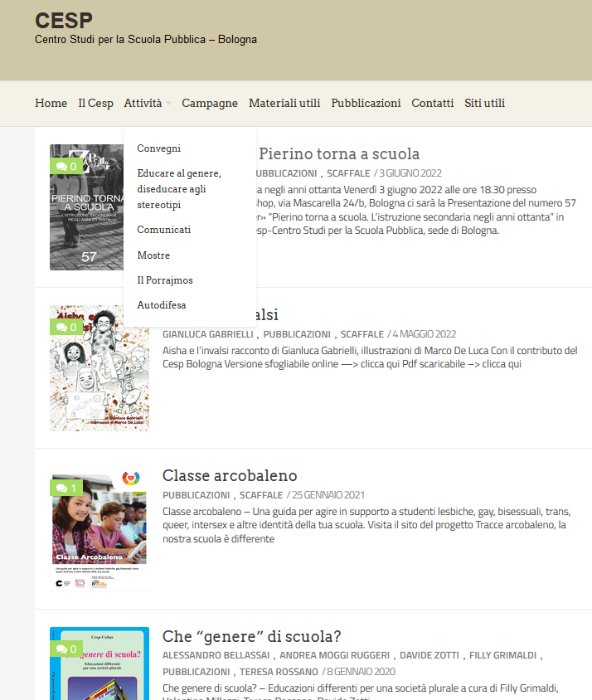Screen dimensions: 592x700
Task: Select Autodifesa in the Attività submenu
Action: click(162, 305)
